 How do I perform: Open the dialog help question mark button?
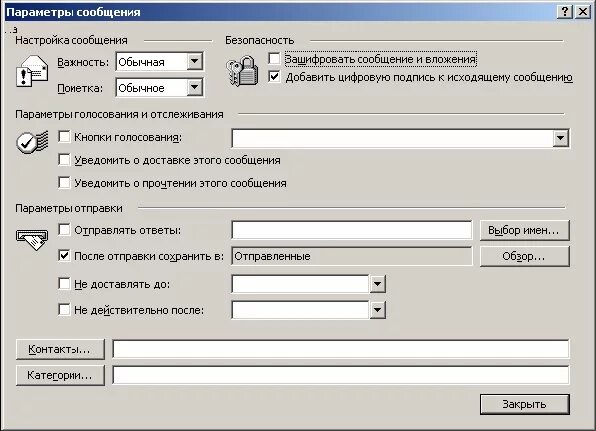pos(565,12)
